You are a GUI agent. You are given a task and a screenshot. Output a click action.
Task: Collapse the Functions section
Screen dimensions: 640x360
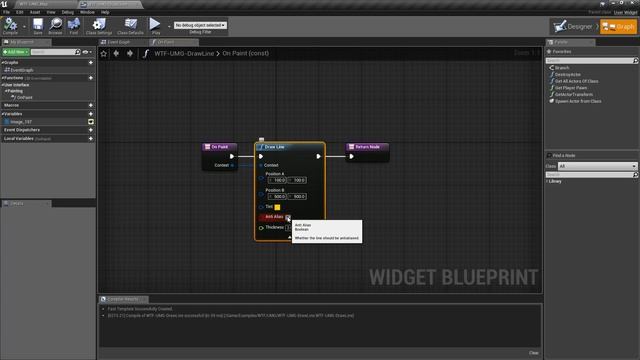click(x=3, y=78)
